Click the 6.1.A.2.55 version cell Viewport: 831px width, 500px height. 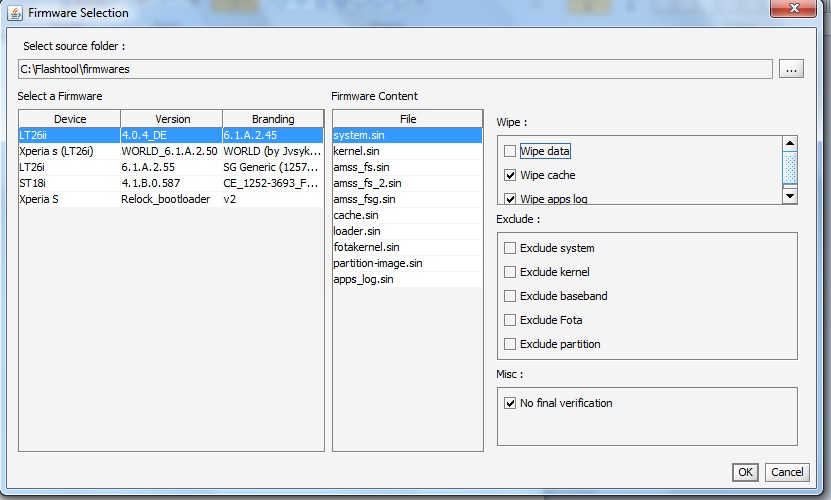point(171,167)
